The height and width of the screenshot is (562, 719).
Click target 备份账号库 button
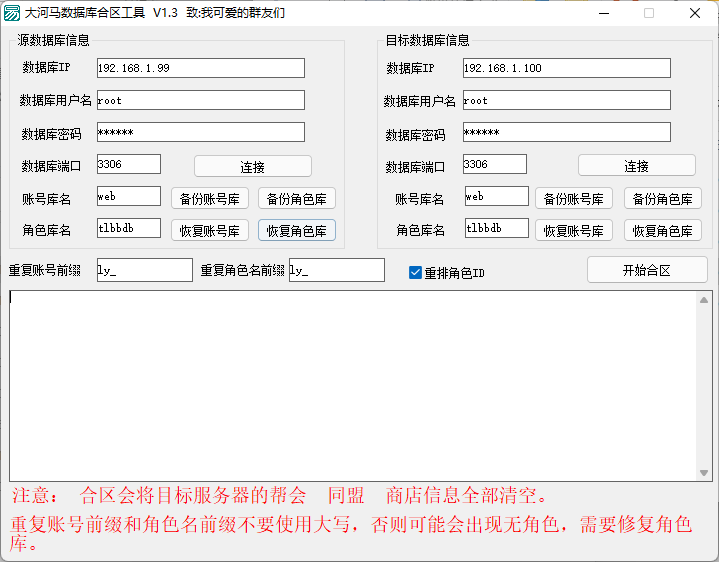coord(574,198)
